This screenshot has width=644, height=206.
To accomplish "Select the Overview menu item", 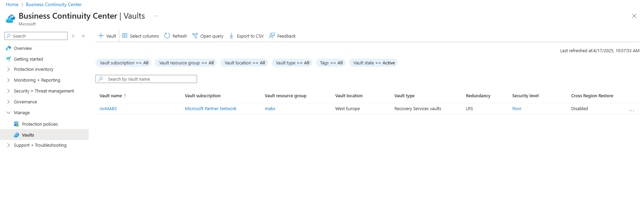I will point(23,48).
